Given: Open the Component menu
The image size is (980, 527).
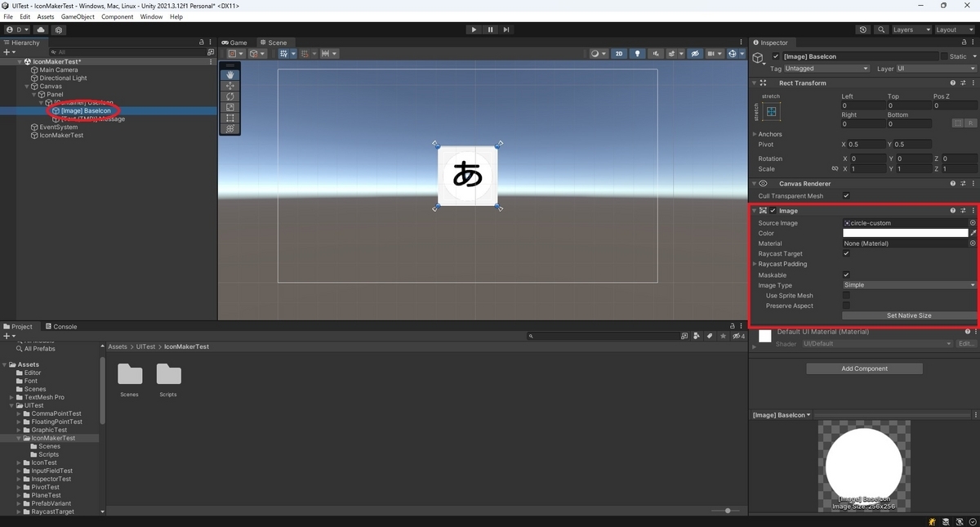Looking at the screenshot, I should tap(117, 16).
